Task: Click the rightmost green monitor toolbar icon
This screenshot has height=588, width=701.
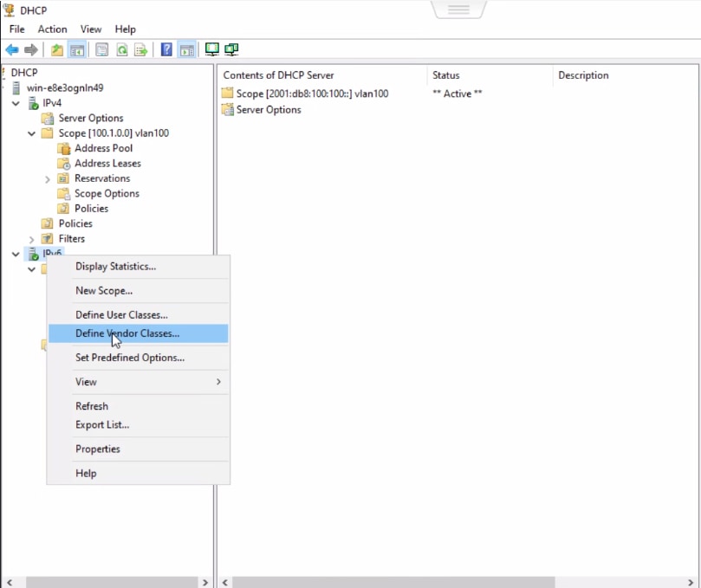Action: [x=231, y=49]
